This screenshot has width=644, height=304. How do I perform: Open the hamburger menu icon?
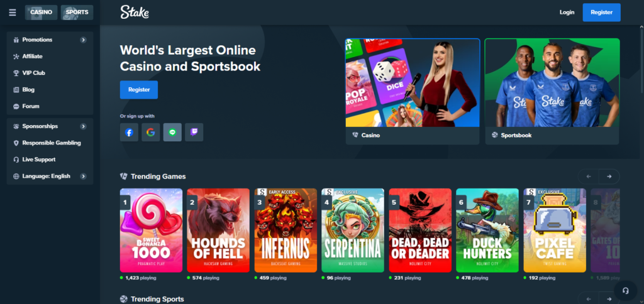pyautogui.click(x=13, y=13)
